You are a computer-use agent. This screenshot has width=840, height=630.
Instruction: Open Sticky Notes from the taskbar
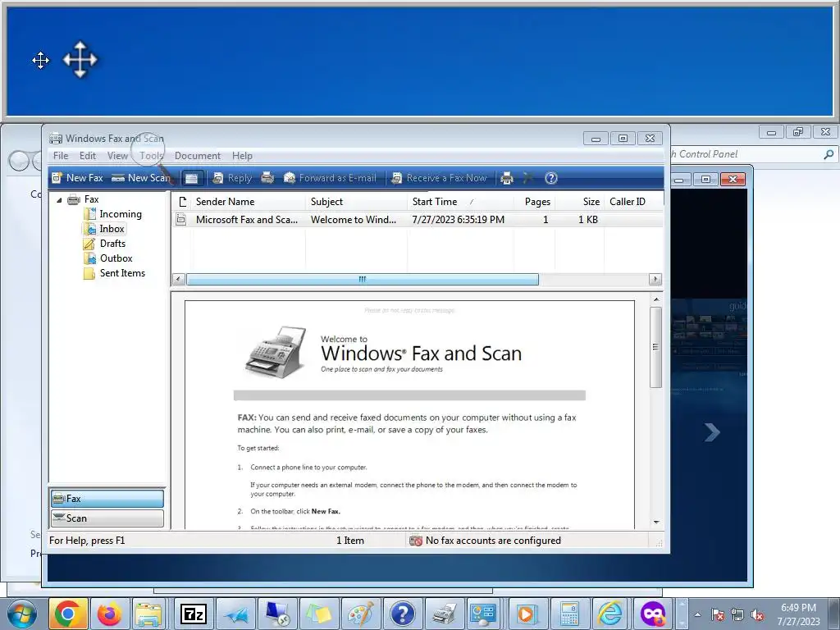[319, 614]
